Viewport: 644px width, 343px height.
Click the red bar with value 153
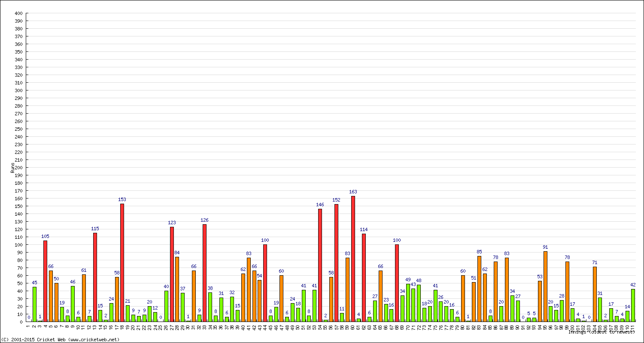click(x=122, y=262)
